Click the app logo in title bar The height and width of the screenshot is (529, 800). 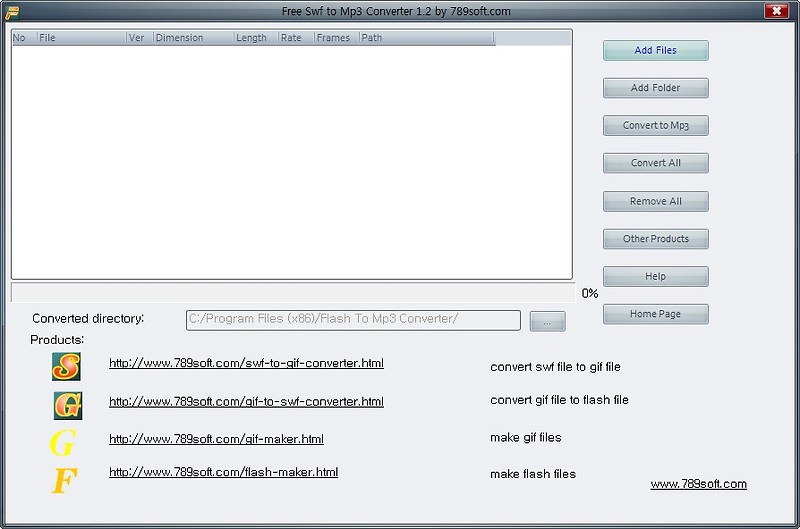pyautogui.click(x=12, y=12)
